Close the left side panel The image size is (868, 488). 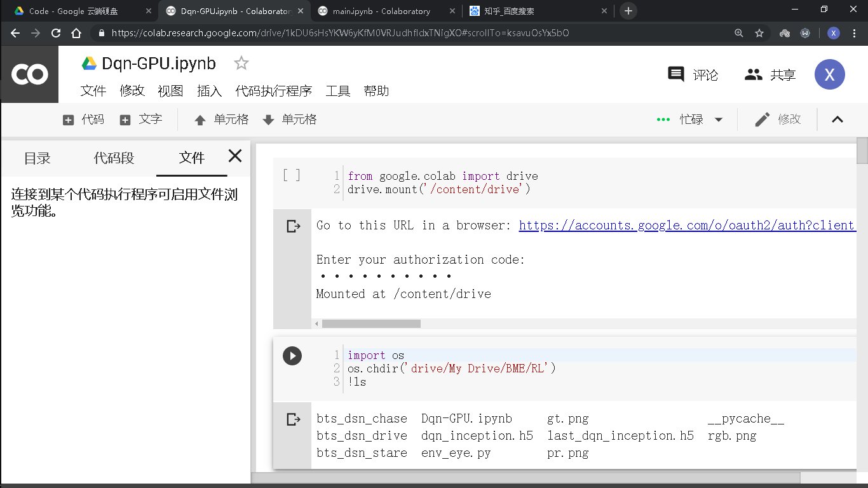[x=235, y=156]
